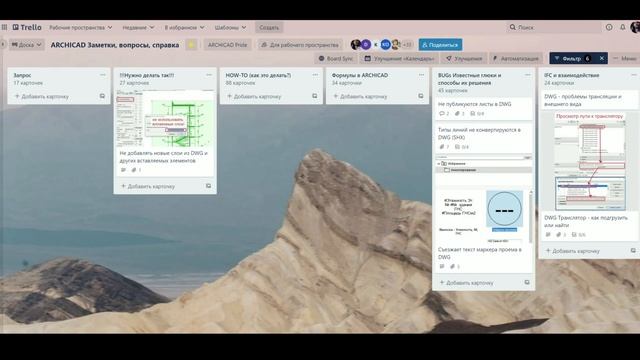This screenshot has height=360, width=640.
Task: Open the Улучшения power-ups button
Action: (464, 58)
